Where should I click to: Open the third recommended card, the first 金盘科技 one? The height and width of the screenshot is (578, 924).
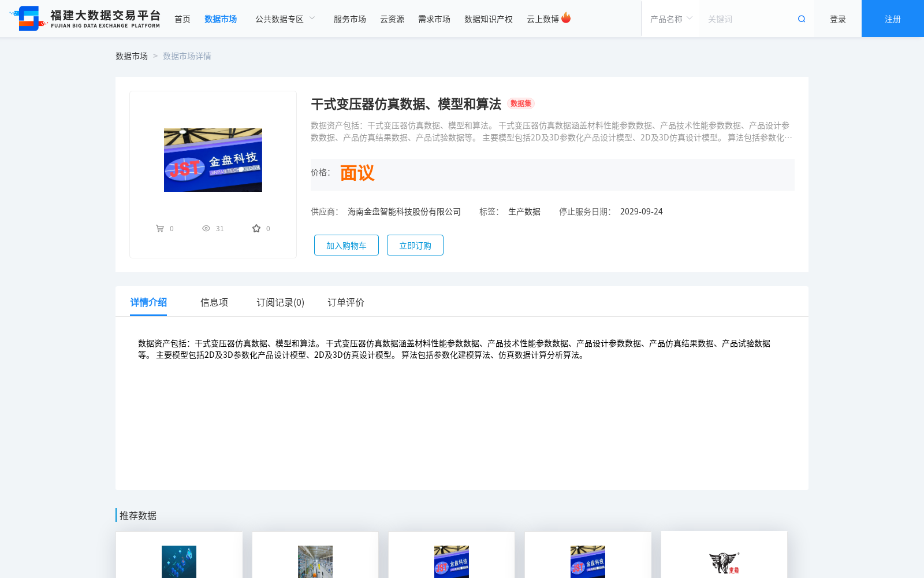click(x=452, y=555)
